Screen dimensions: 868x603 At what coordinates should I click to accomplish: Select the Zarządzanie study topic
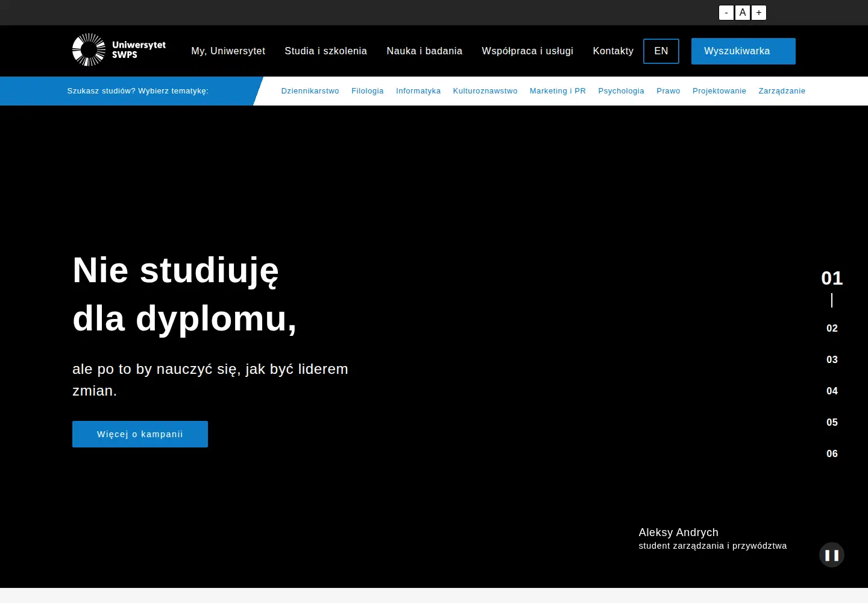click(782, 91)
